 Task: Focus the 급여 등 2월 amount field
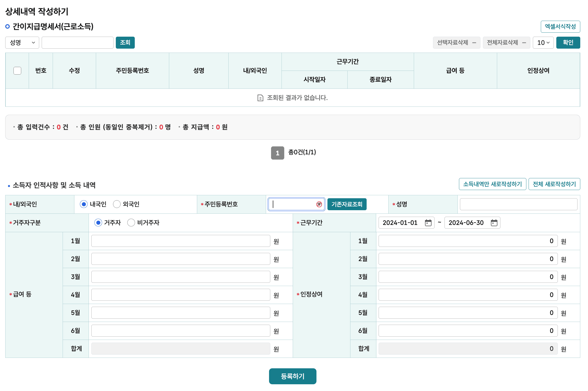181,259
